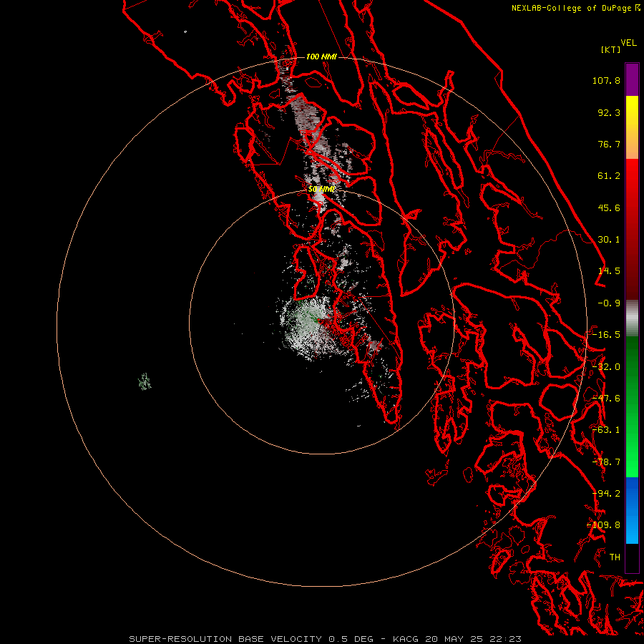Select the 45.6 velocity scale value
644x644 pixels.
click(609, 208)
